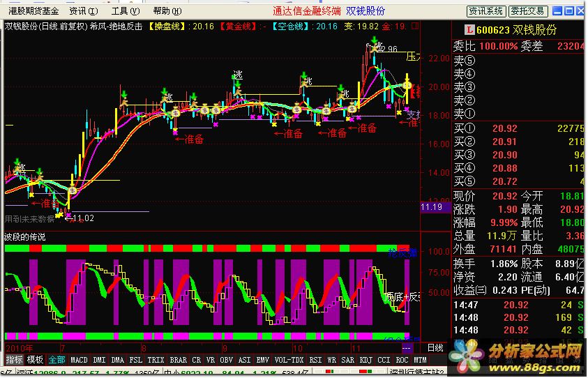
Task: Click the 希风-绝地反击 indicator name
Action: (x=116, y=27)
